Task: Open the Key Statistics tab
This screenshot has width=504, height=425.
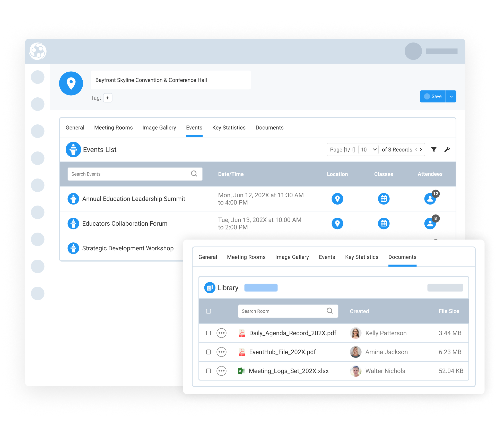Action: tap(229, 127)
